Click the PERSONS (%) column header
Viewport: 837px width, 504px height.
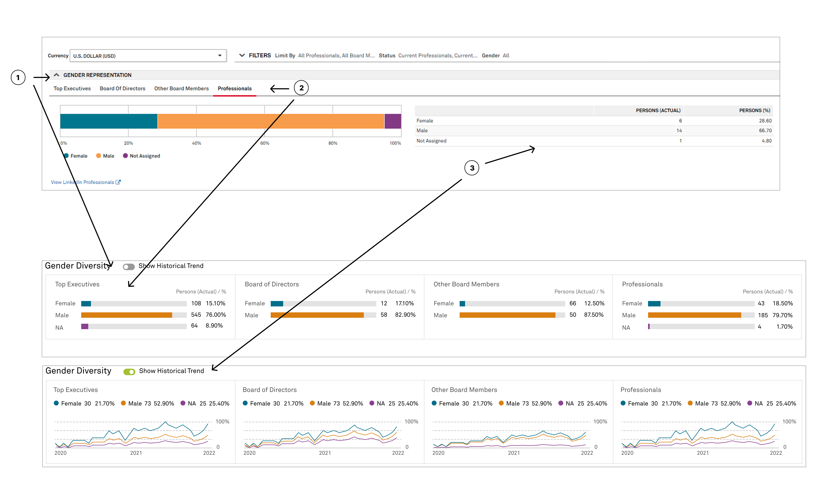[755, 110]
